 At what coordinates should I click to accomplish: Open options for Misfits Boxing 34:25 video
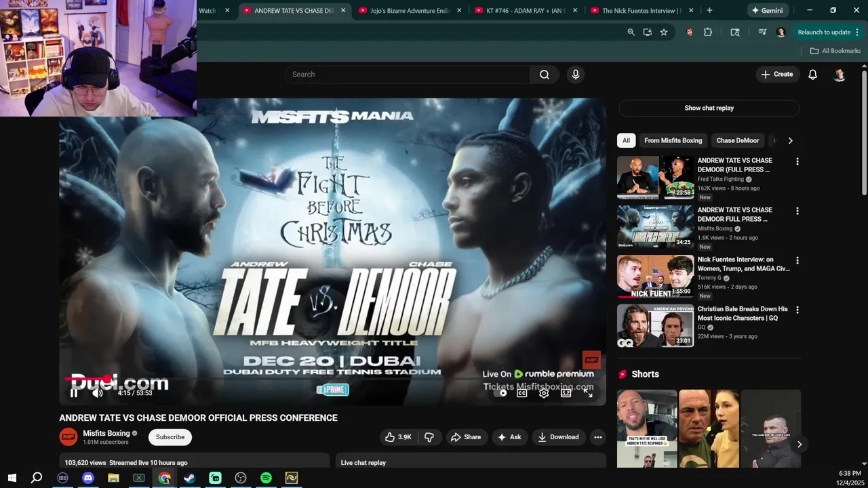(797, 211)
